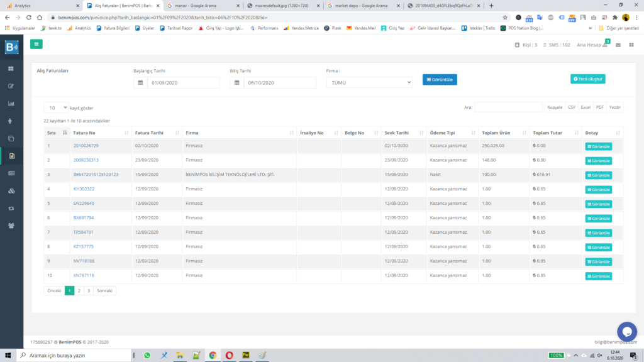The height and width of the screenshot is (362, 644).
Task: Click the calendar icon beside Bitiş Tarihi
Action: 236,82
